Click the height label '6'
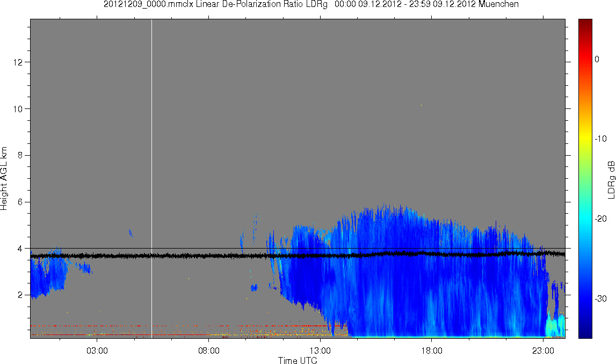Screen dimensions: 616x364 click(20, 202)
